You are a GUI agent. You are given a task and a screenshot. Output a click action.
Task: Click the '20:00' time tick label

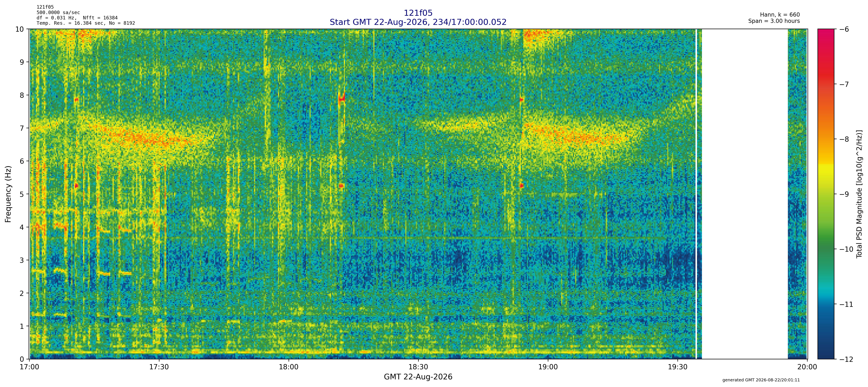(807, 367)
